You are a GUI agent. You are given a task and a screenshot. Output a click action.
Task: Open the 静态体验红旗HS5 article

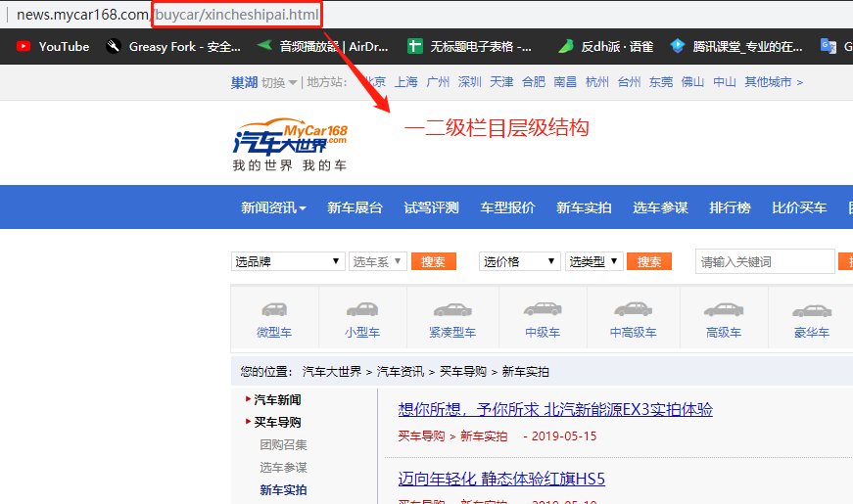coord(501,479)
